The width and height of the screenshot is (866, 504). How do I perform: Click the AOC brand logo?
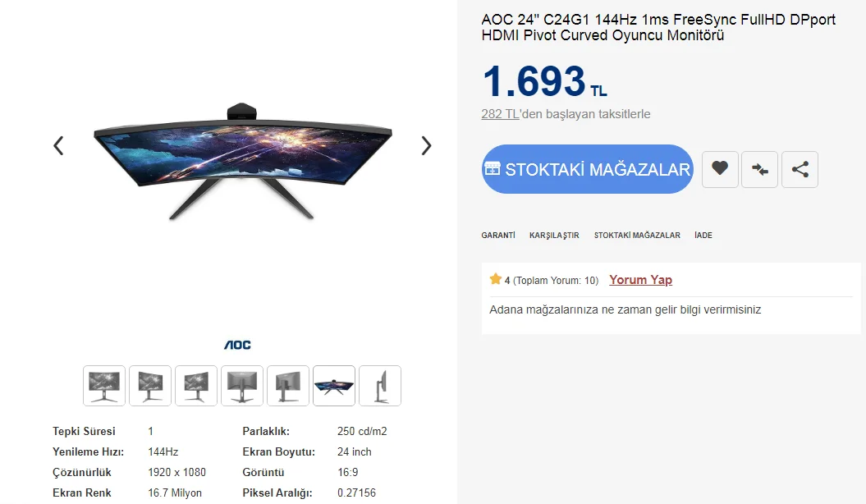[237, 345]
